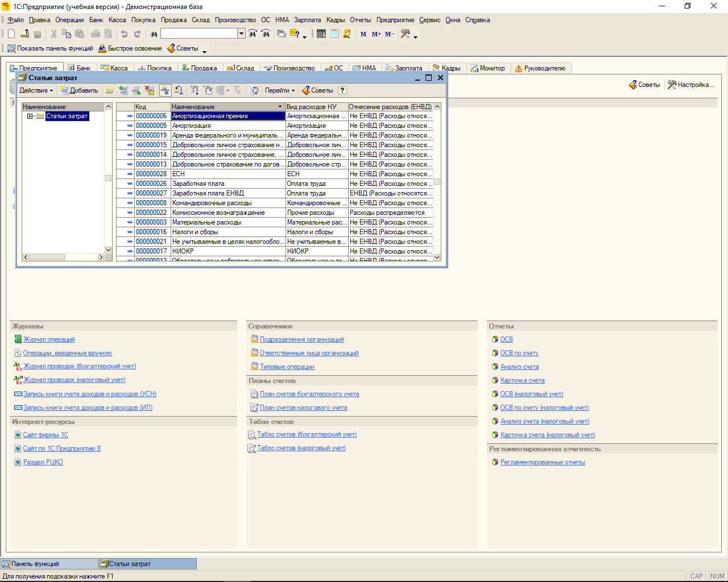Click the down arrow of the table's vertical scrollbar
Viewport: 728px width, 582px height.
coord(437,257)
